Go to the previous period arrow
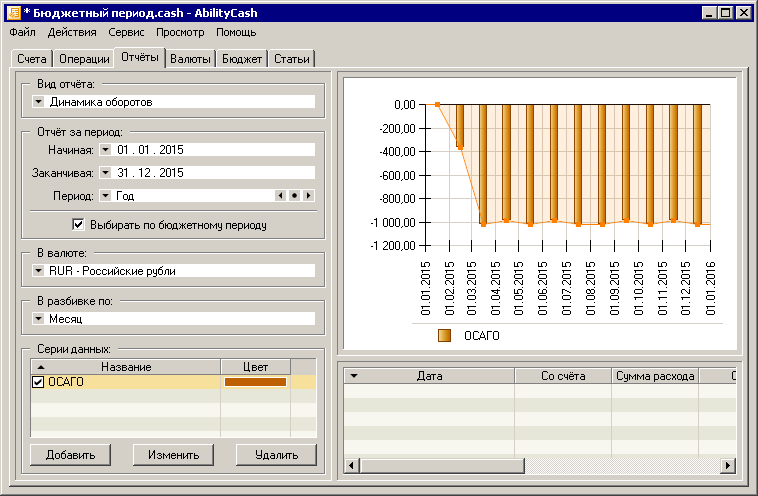758x496 pixels. pos(281,196)
